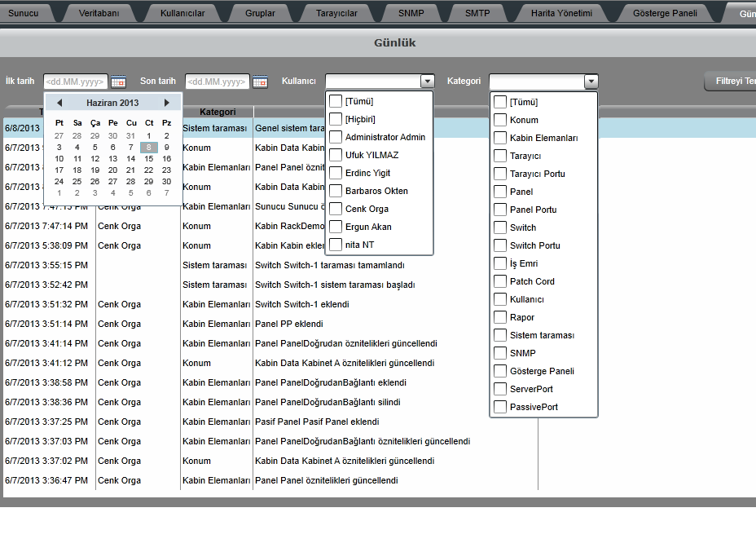Check the Cenk Orga user checkbox
Screen dimensions: 756x552
(x=336, y=209)
